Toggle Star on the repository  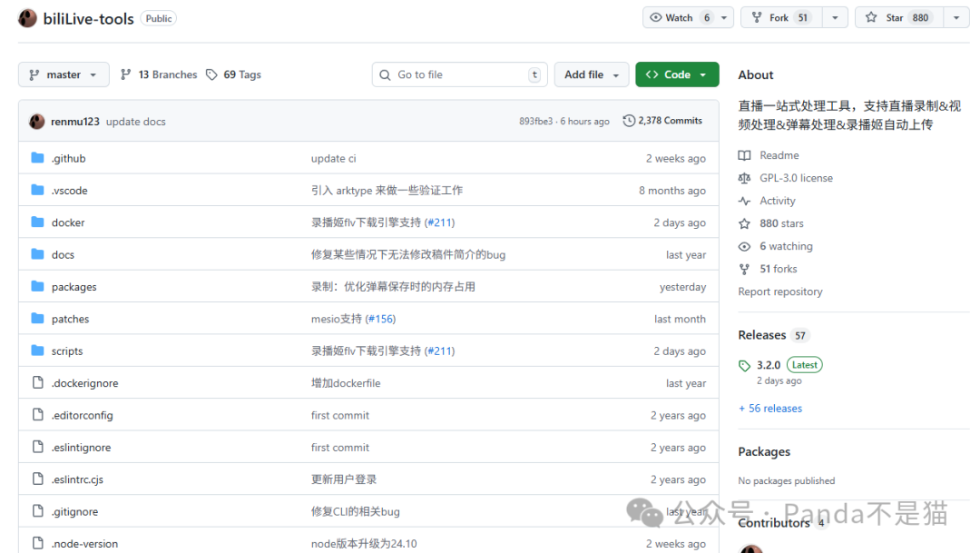pos(897,17)
